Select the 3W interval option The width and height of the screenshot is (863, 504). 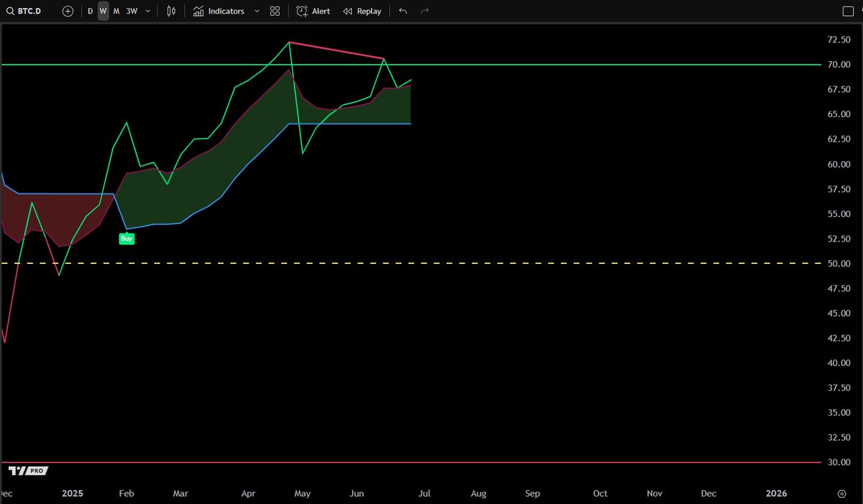point(132,11)
